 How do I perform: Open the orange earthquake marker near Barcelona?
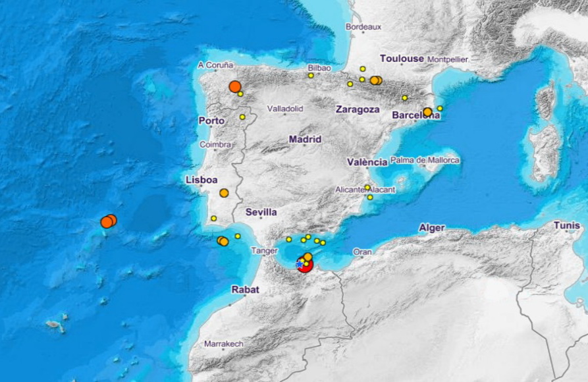[427, 112]
